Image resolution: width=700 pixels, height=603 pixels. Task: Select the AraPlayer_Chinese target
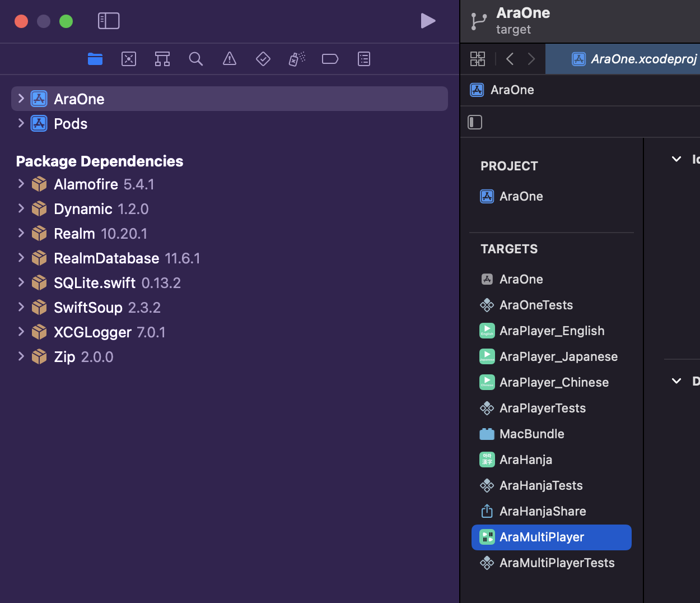point(552,382)
